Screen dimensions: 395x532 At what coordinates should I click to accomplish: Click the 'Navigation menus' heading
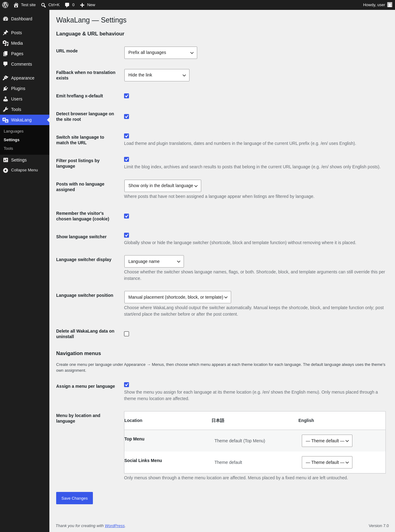point(78,354)
